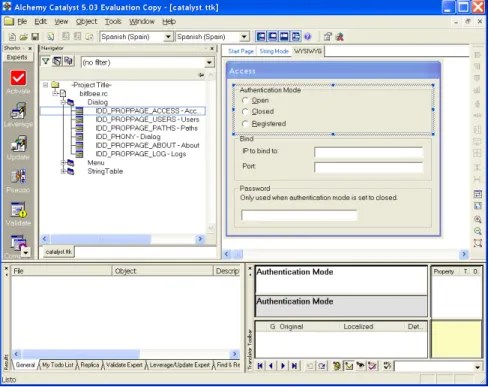Click the Activate expert icon
The width and height of the screenshot is (491, 387).
pyautogui.click(x=18, y=78)
